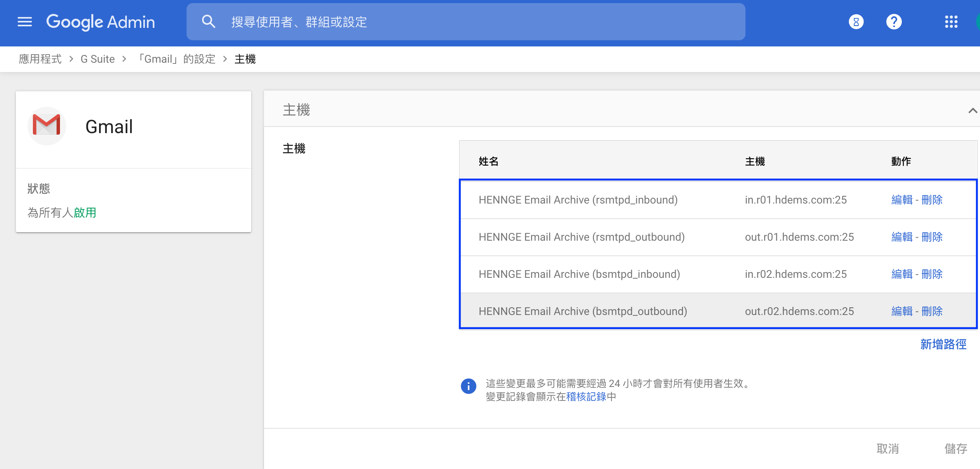Click the 動作 column header

[901, 161]
